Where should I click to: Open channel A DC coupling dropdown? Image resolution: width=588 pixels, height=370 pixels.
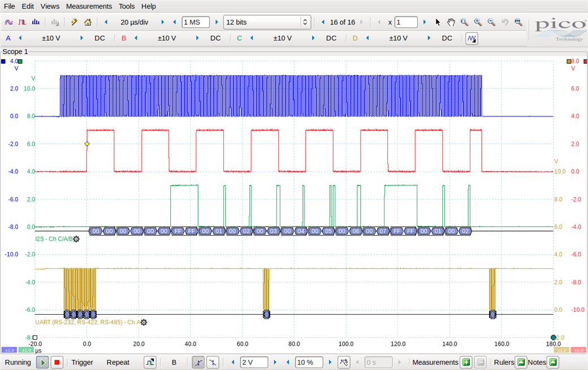(x=100, y=38)
